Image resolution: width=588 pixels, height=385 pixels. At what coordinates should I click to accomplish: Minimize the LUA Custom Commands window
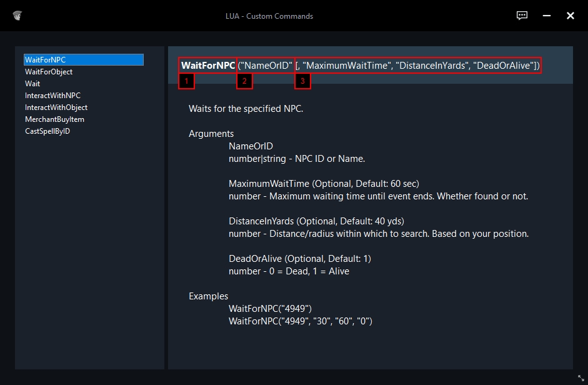click(546, 16)
